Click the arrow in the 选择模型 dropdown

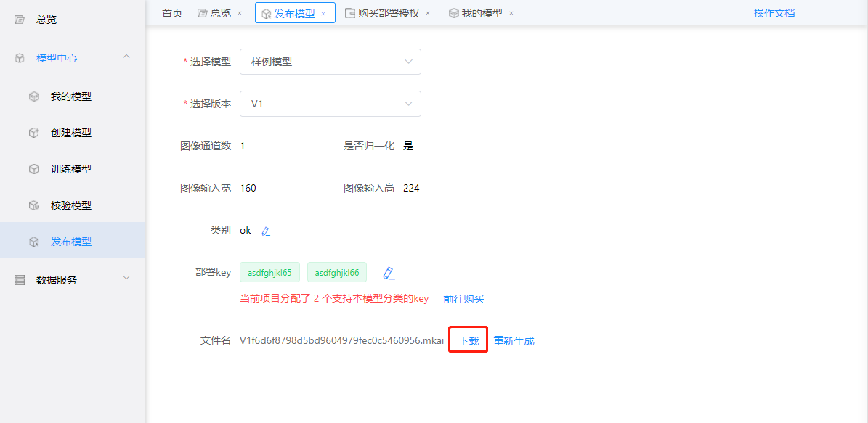pos(408,62)
